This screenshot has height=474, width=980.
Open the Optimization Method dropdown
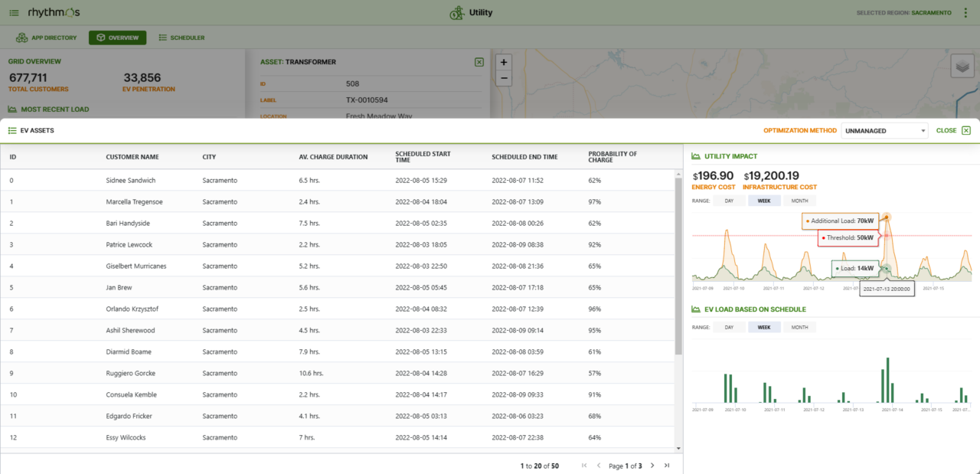point(884,131)
